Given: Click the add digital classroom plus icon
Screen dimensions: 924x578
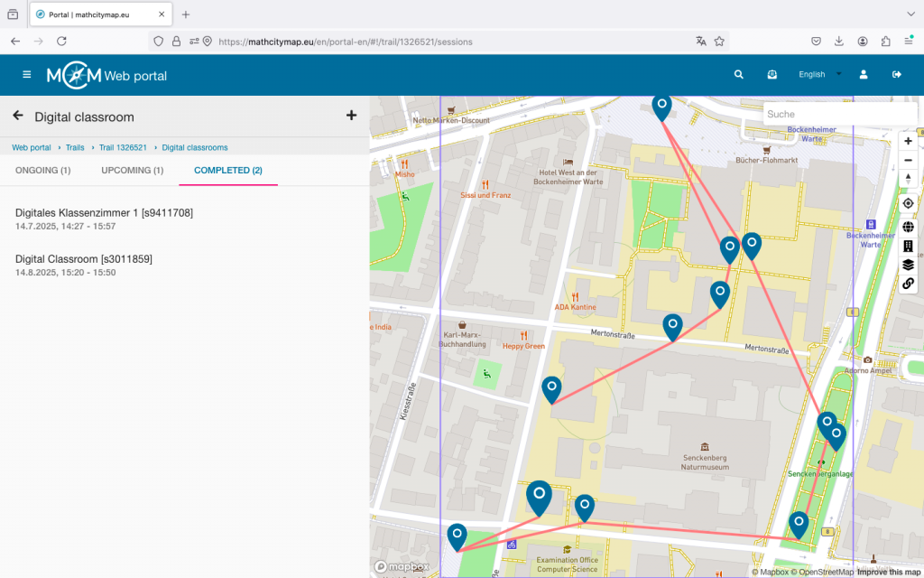Looking at the screenshot, I should click(351, 116).
